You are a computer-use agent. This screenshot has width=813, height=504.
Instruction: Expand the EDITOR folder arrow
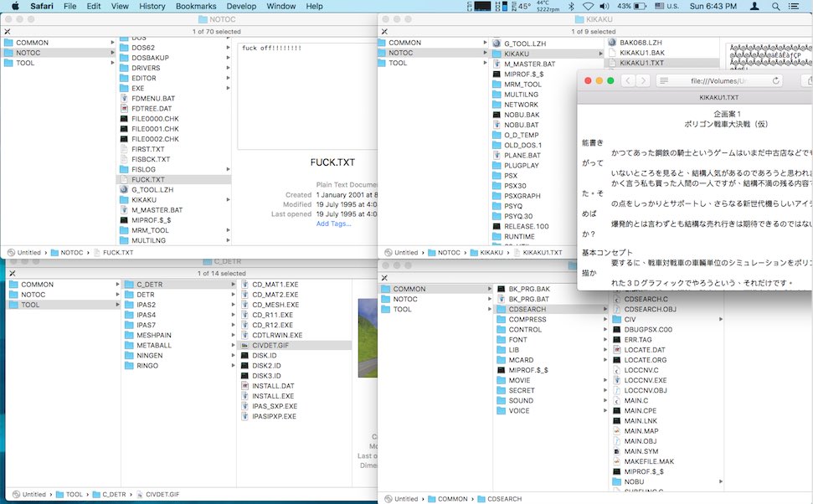coord(228,78)
